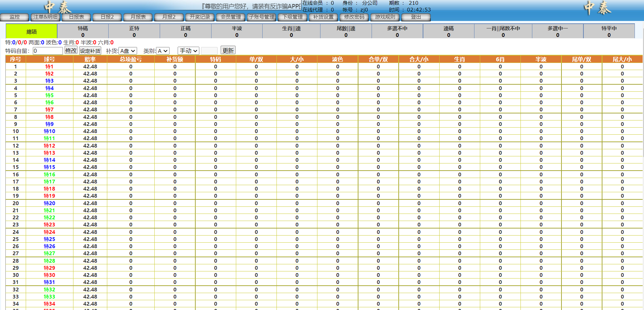This screenshot has width=644, height=310.
Task: Click the 波色 column header
Action: click(x=337, y=59)
